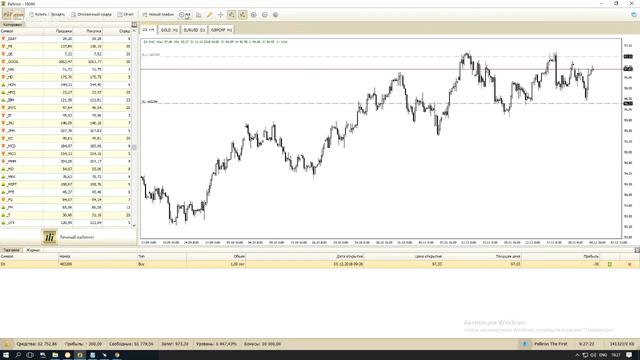Select the _MSFT quote row
The width and height of the screenshot is (640, 360).
[x=65, y=184]
